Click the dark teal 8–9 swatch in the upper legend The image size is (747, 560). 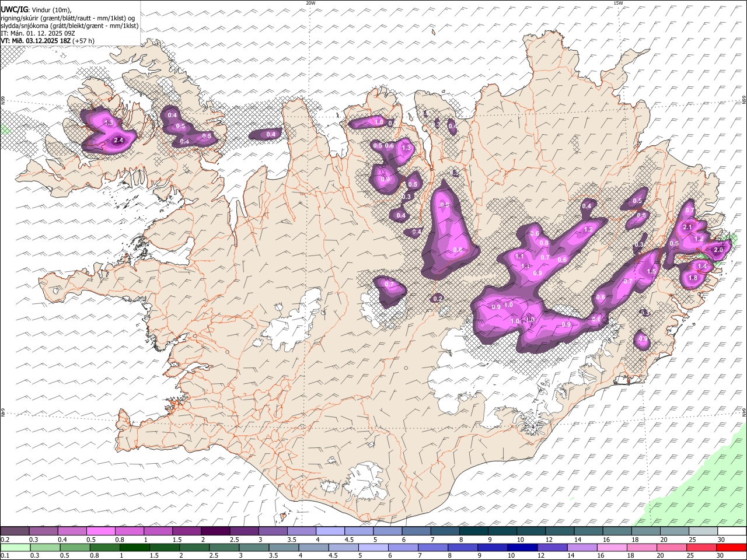[474, 531]
